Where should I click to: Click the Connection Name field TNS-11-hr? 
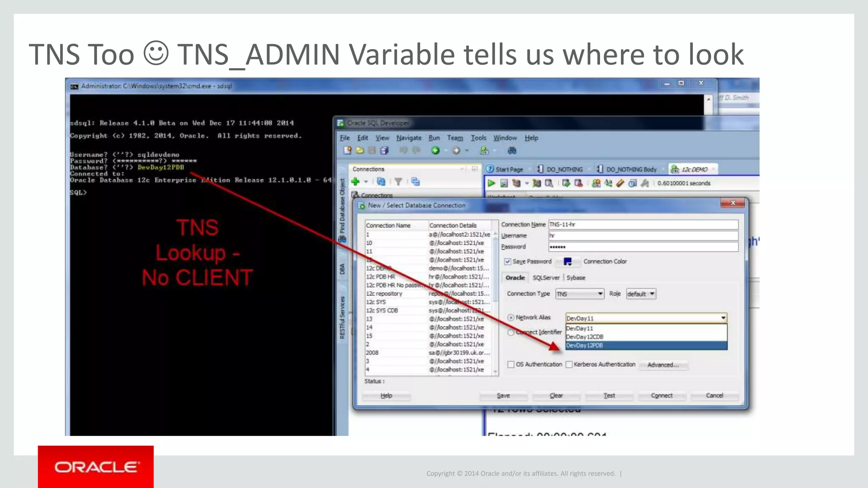point(643,225)
